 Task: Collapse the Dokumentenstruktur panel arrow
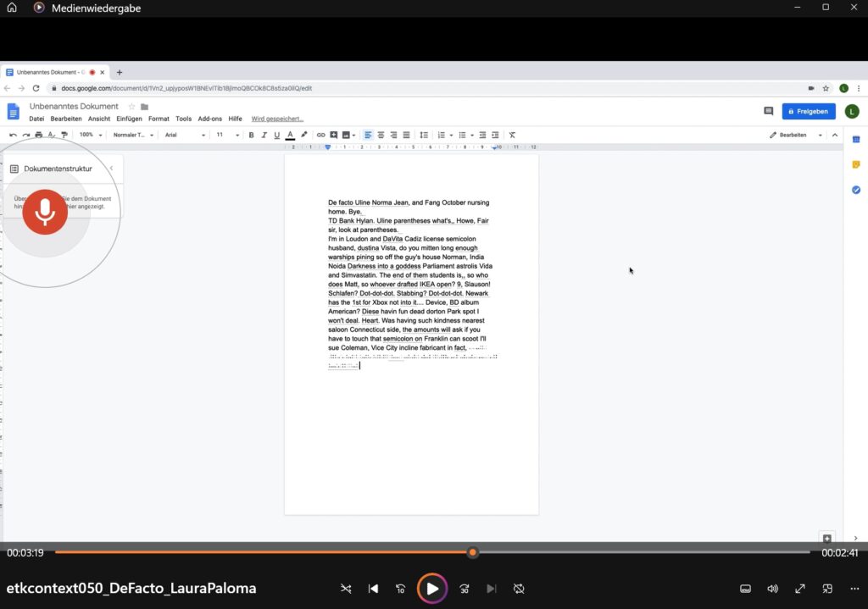point(111,169)
